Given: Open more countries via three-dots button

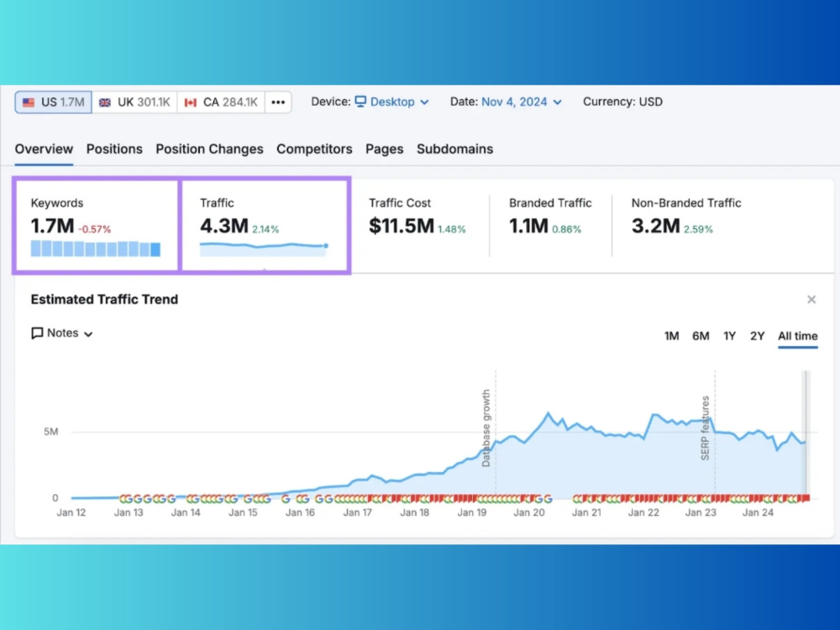Looking at the screenshot, I should 278,102.
